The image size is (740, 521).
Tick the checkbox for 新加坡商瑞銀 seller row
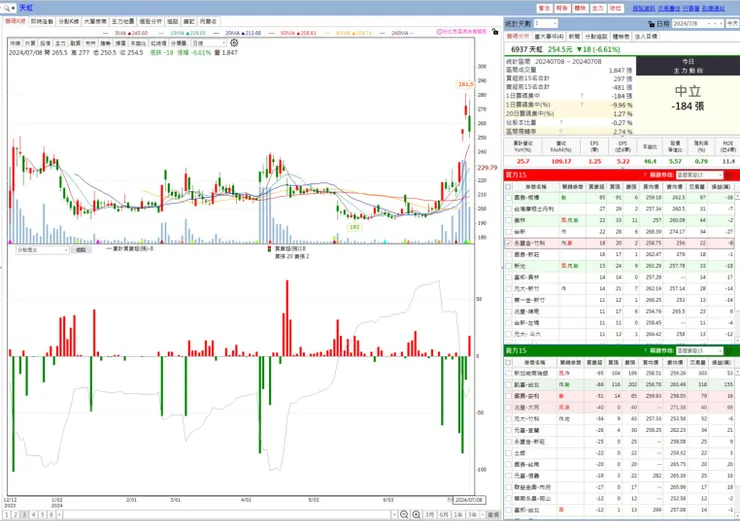pyautogui.click(x=508, y=373)
